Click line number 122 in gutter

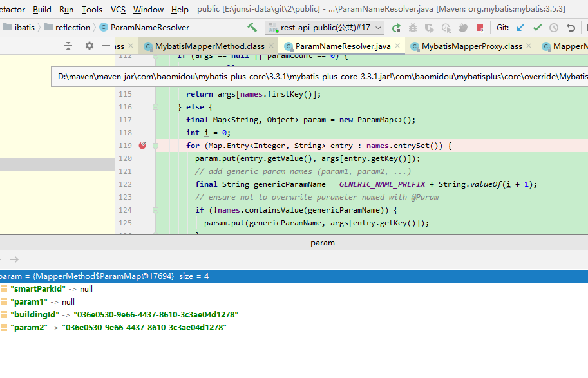click(x=125, y=185)
